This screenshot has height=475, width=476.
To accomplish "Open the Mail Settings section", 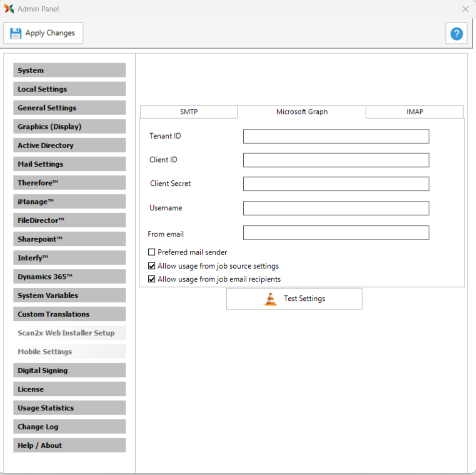I will [69, 164].
